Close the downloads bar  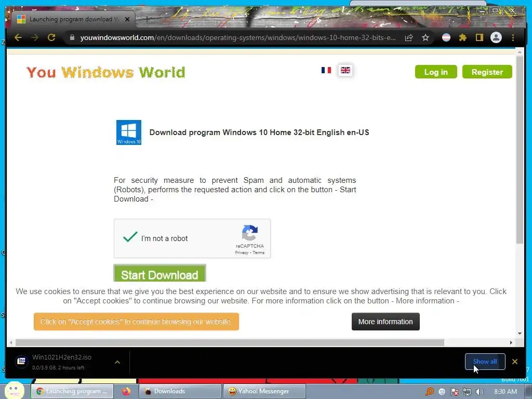[515, 362]
